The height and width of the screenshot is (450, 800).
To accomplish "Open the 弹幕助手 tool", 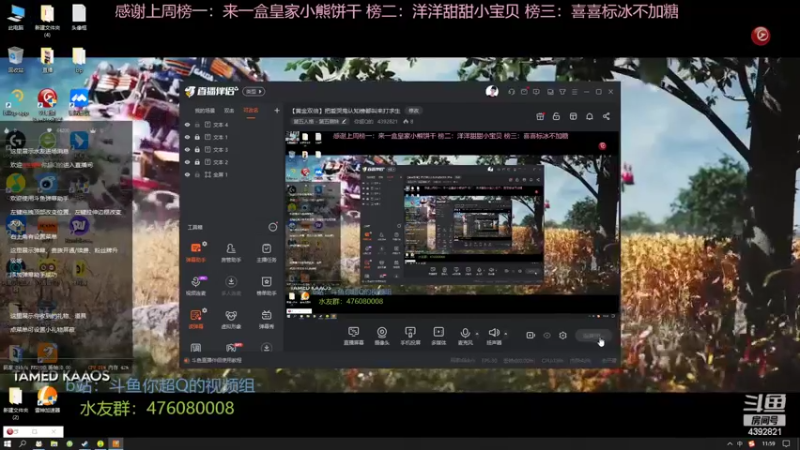I will 196,252.
